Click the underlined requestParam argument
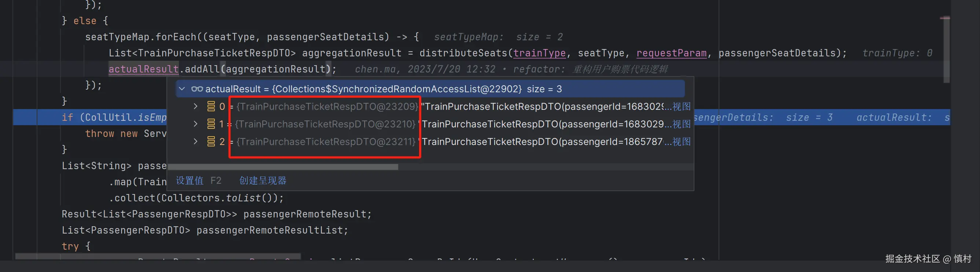 [671, 53]
